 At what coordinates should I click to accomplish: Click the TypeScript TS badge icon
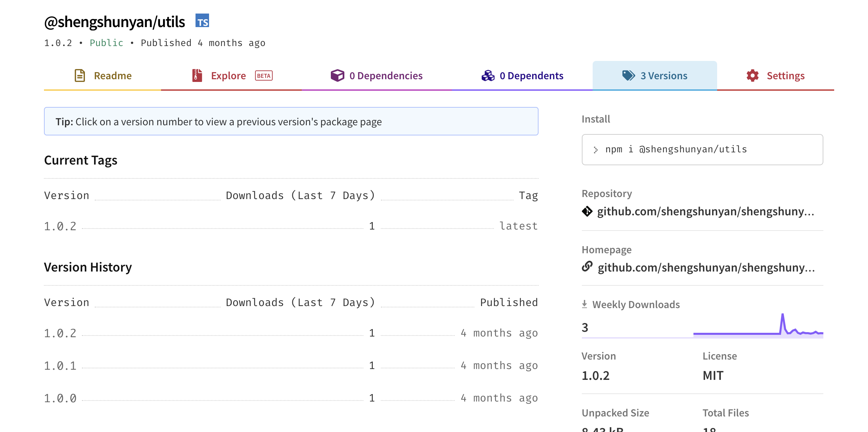point(202,21)
